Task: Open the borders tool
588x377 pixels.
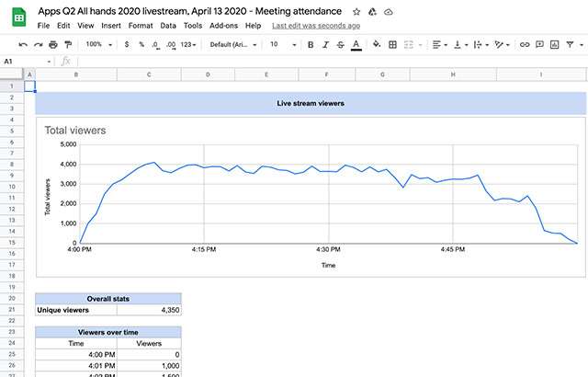Action: 392,44
